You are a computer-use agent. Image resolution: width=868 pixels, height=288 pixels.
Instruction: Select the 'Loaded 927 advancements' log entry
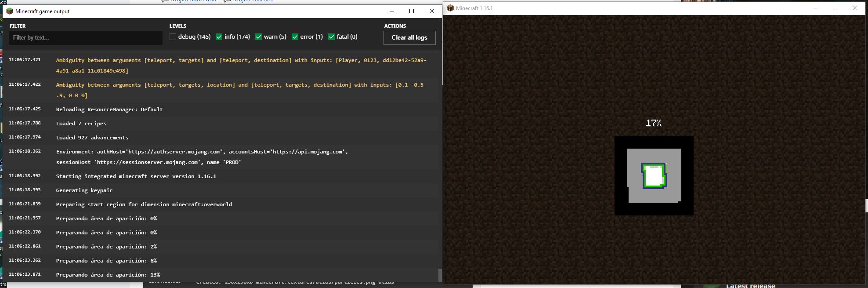[x=92, y=138]
